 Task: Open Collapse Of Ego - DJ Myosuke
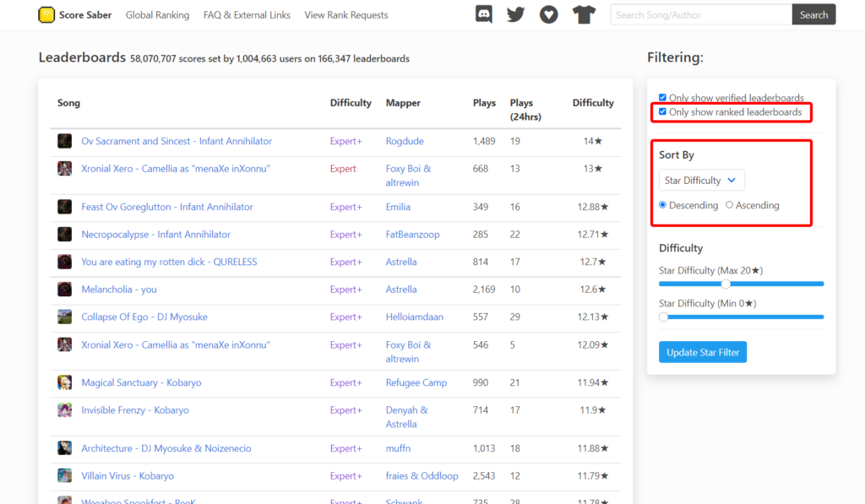(144, 317)
